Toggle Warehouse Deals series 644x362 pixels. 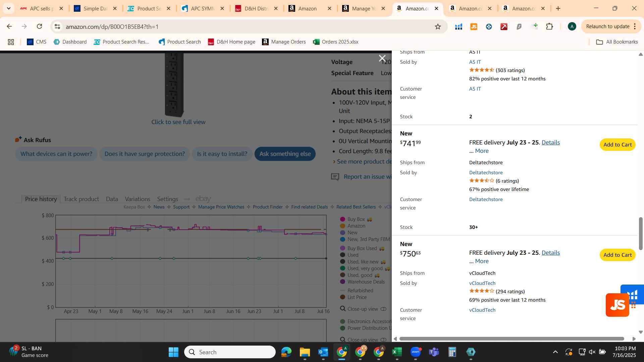363,282
